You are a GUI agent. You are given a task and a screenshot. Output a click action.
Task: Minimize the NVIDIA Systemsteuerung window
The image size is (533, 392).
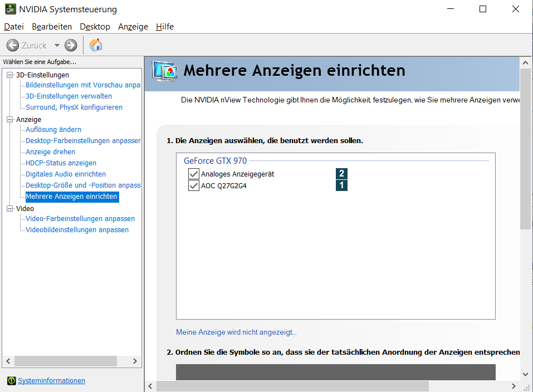[451, 9]
